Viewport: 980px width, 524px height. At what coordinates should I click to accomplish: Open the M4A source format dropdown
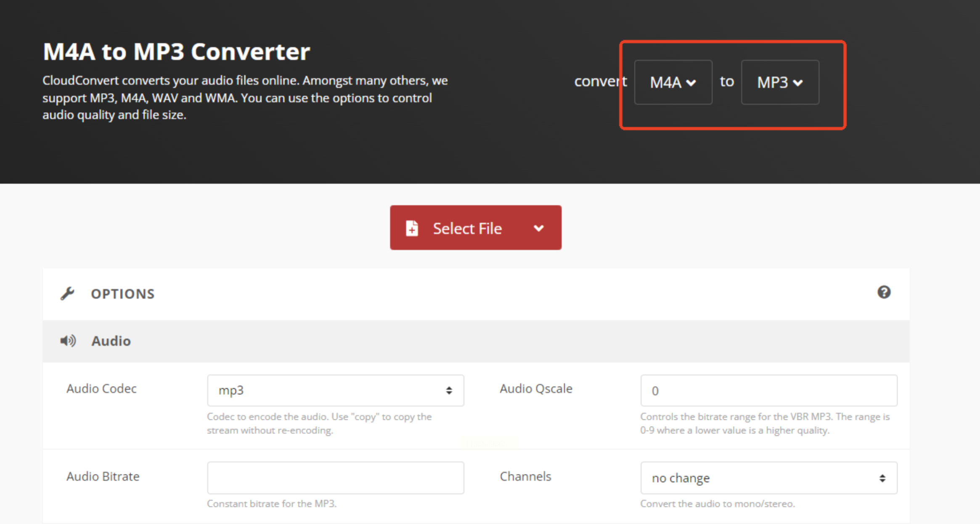[x=673, y=82]
